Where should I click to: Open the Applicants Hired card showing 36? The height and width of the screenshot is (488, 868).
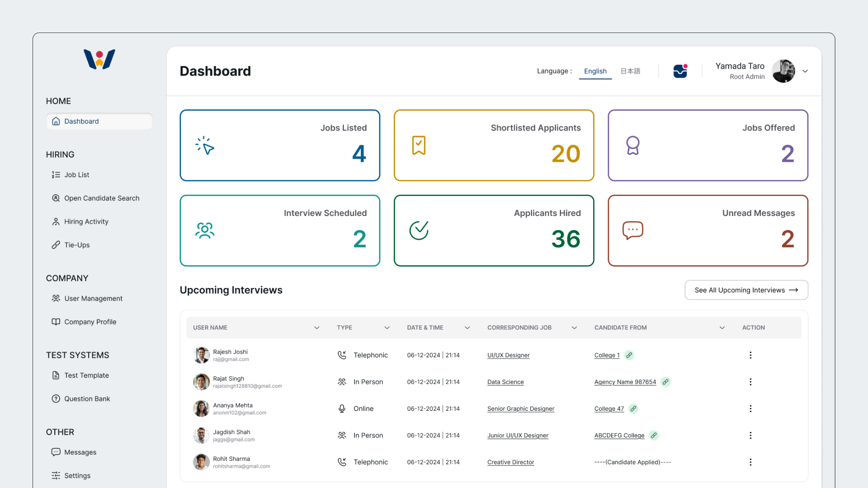point(494,230)
